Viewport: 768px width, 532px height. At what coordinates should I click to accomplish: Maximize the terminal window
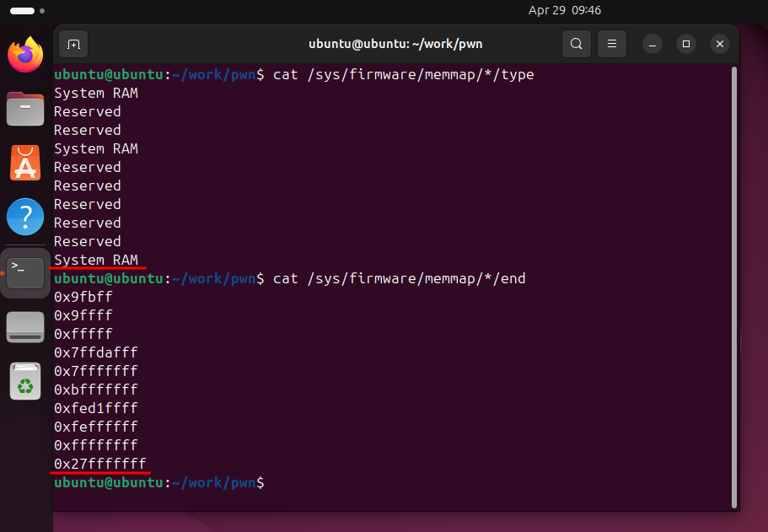point(686,44)
